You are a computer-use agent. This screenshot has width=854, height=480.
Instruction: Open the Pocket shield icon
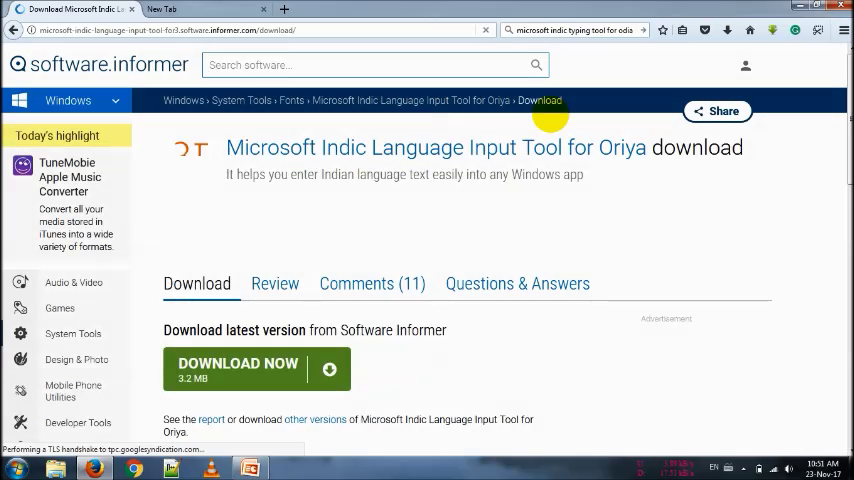pos(705,30)
